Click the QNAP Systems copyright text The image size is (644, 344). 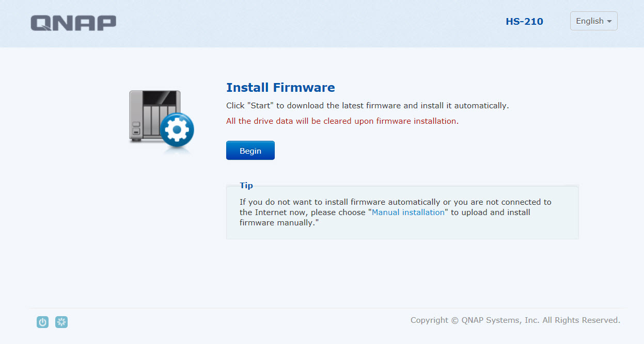515,320
